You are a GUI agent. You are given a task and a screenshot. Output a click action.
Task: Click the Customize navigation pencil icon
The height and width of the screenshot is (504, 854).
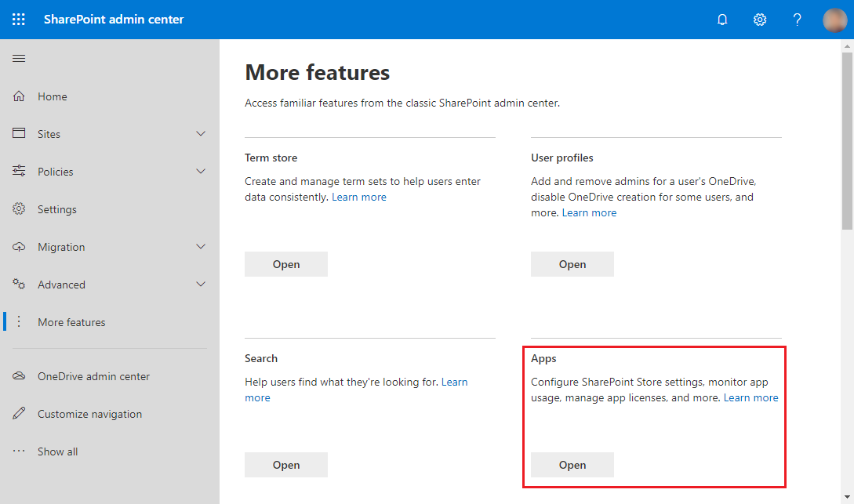[19, 413]
